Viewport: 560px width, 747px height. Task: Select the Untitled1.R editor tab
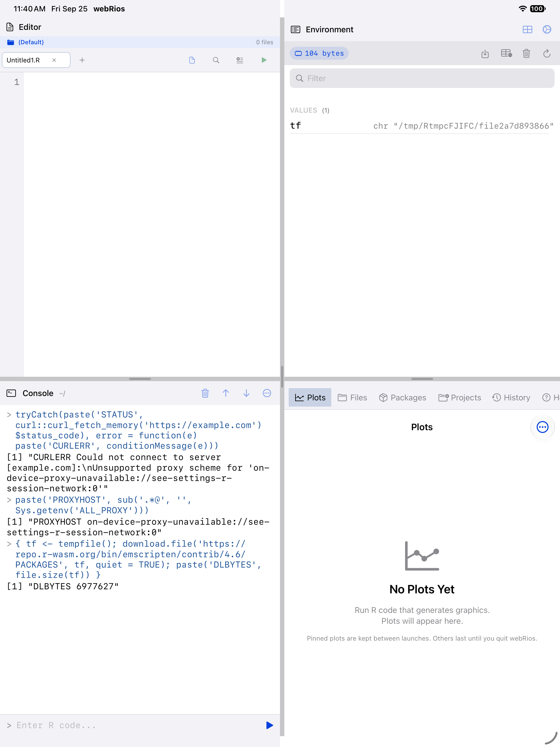click(x=36, y=60)
